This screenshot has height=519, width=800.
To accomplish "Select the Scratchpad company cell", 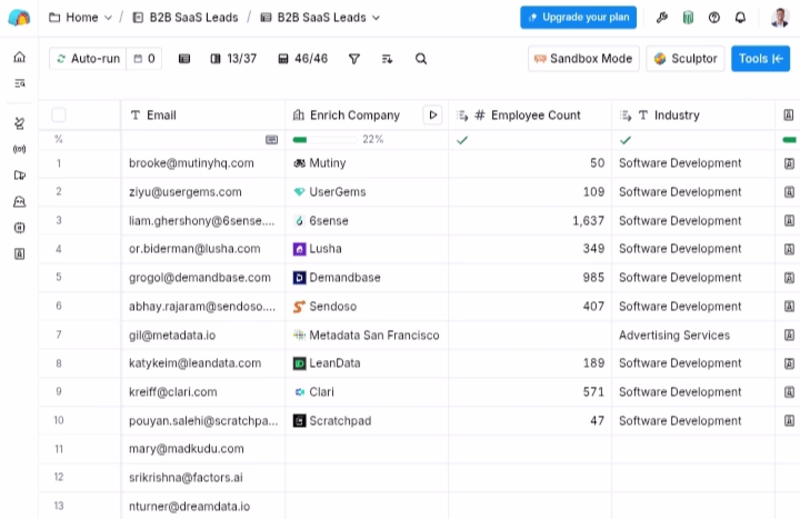I will point(367,421).
